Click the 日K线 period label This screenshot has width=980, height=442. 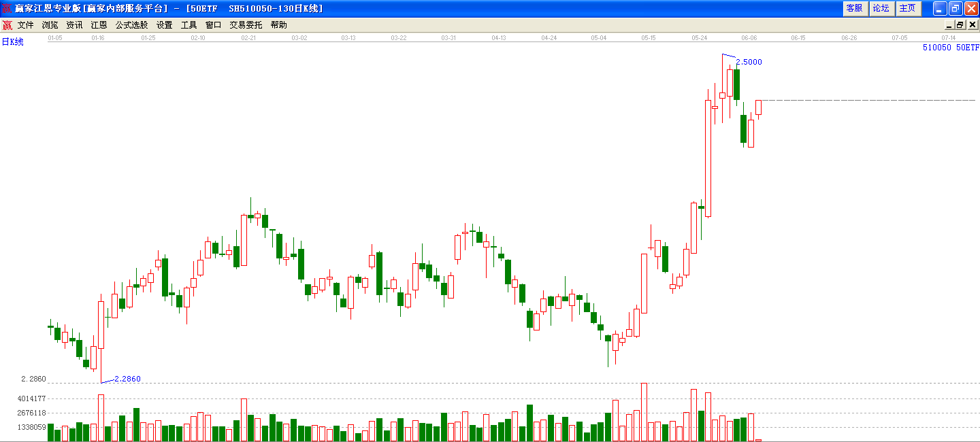pos(12,42)
